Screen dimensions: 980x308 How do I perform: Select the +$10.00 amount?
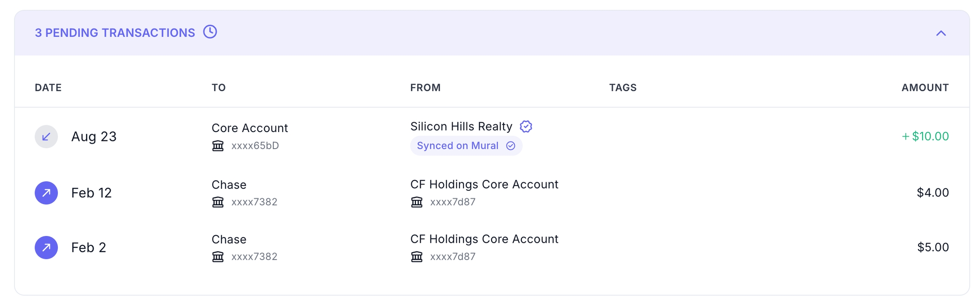pos(925,136)
